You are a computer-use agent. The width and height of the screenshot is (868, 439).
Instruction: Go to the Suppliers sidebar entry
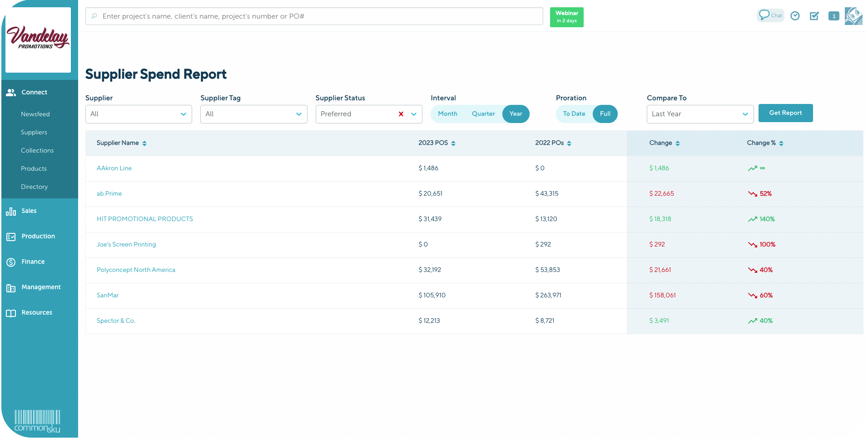[x=34, y=132]
